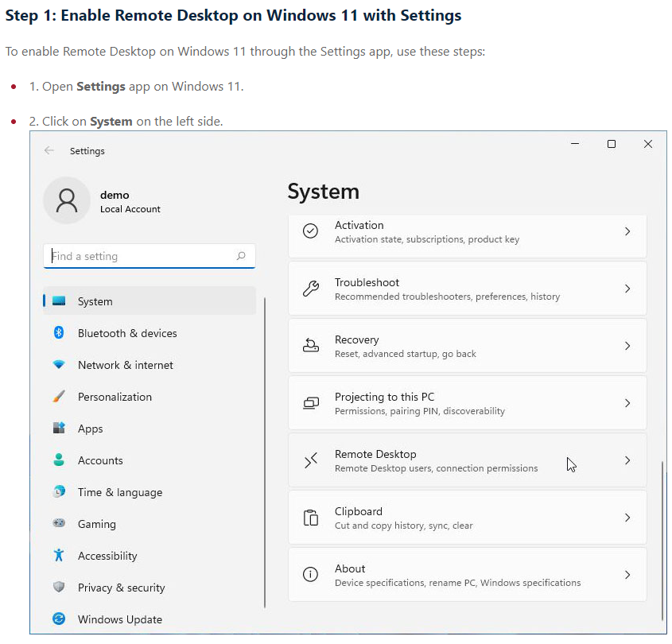The width and height of the screenshot is (672, 644).
Task: Open the Apps section
Action: pyautogui.click(x=150, y=429)
